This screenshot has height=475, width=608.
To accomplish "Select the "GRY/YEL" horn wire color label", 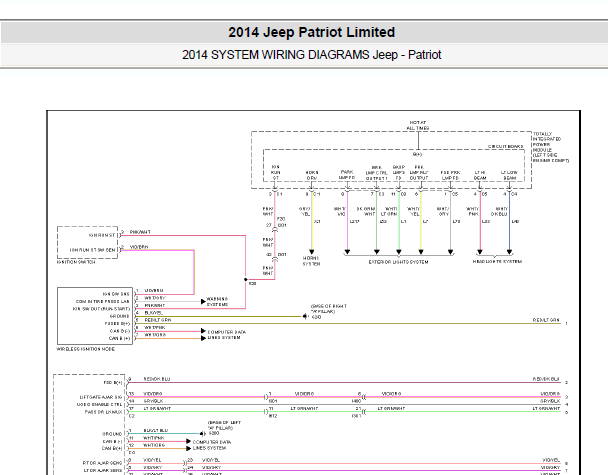I will click(x=305, y=211).
